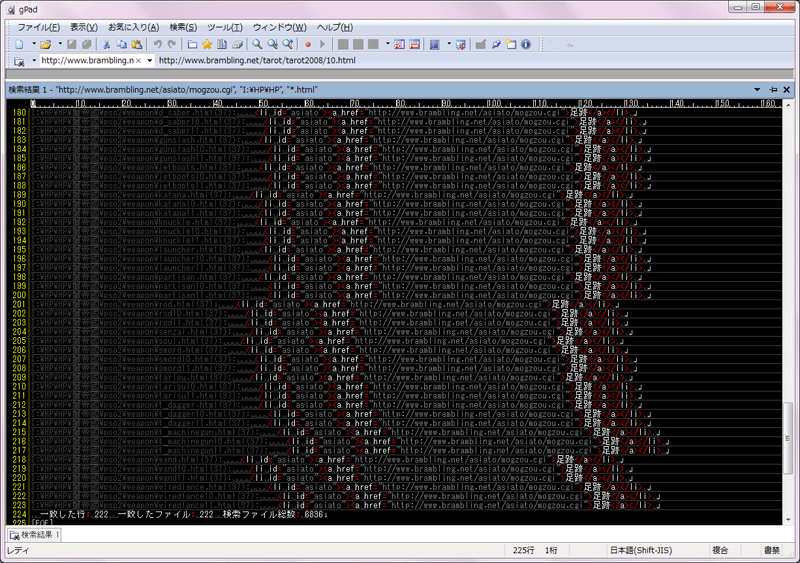Open the 検索(S) menu

pyautogui.click(x=183, y=28)
